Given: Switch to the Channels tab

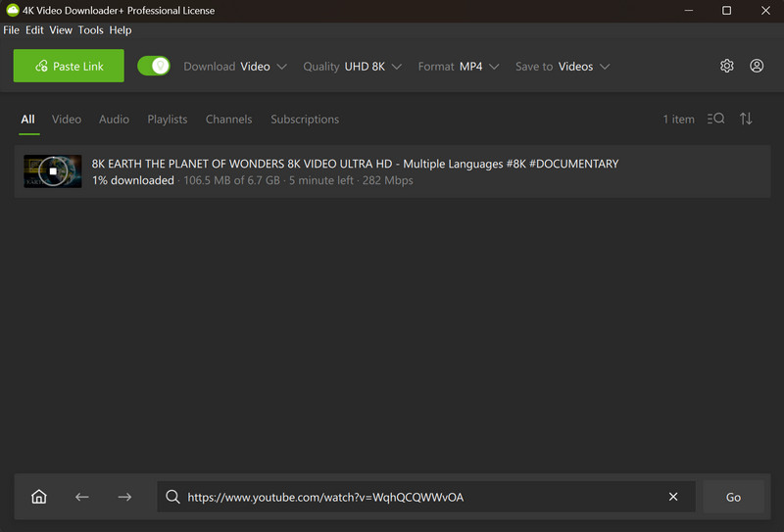Looking at the screenshot, I should (x=228, y=119).
